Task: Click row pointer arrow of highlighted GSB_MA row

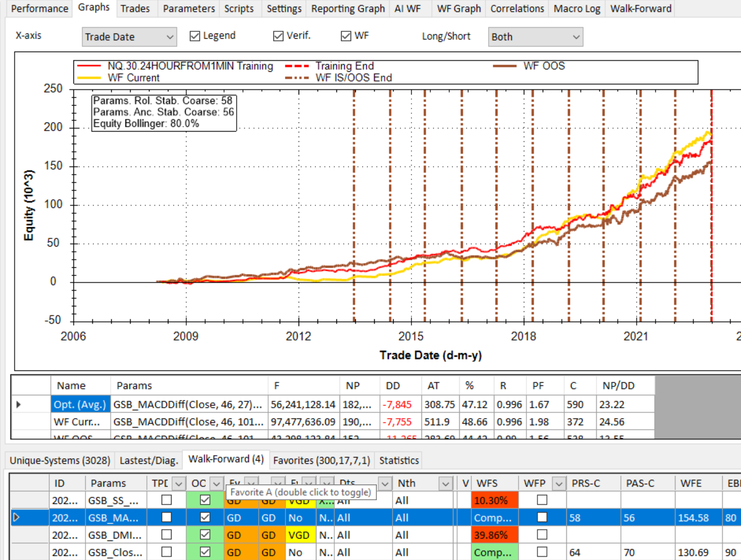Action: (16, 517)
